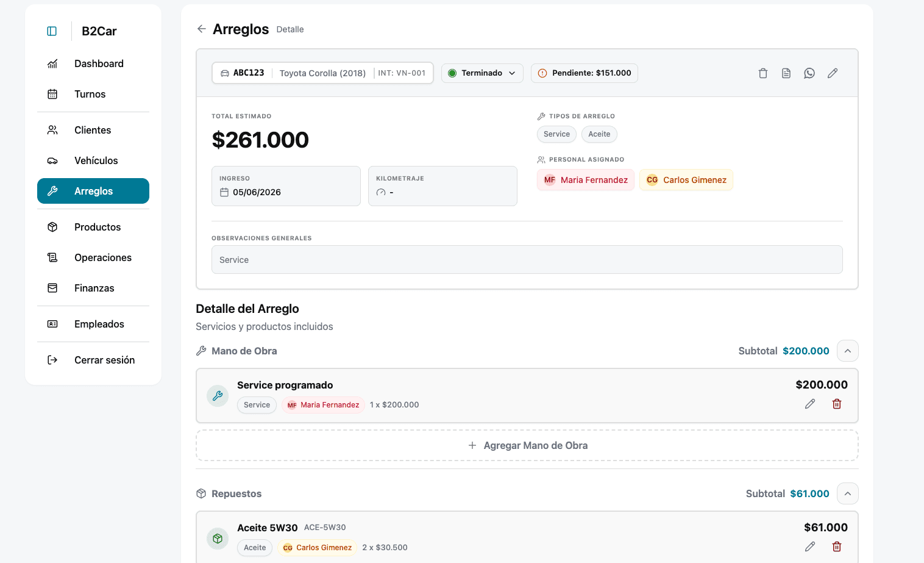Remove the Aceite 5W30 spare part
Viewport: 924px width, 563px height.
coord(837,547)
